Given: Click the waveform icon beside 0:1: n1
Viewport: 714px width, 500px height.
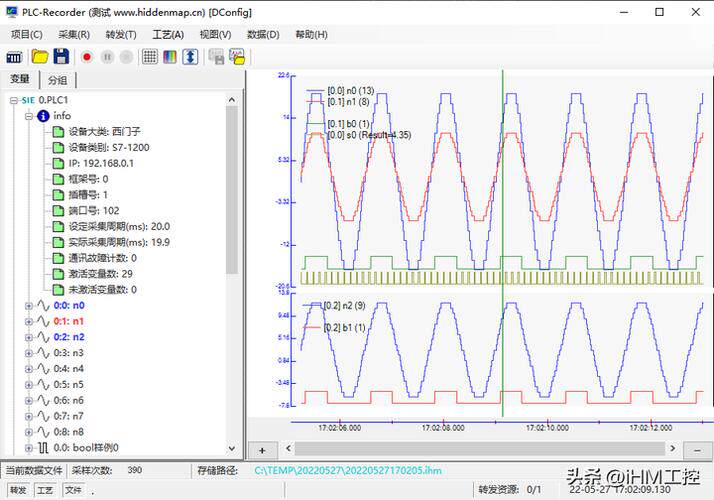Looking at the screenshot, I should (43, 321).
